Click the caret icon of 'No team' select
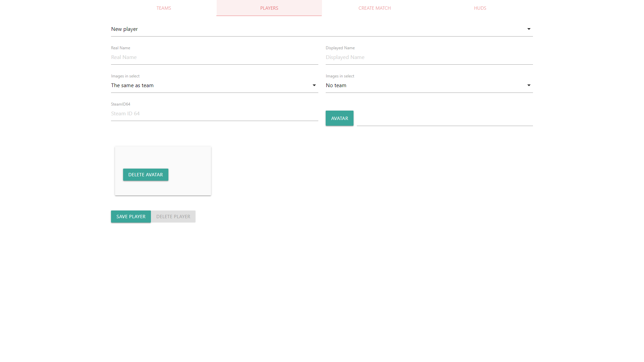Screen dimensions: 644x362 point(529,85)
